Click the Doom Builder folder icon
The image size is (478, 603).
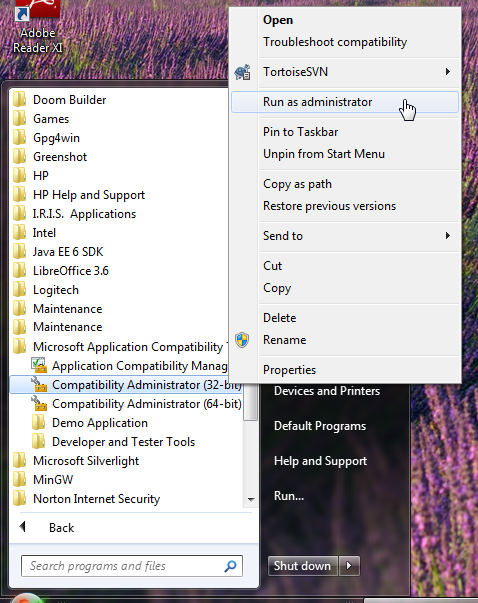(x=20, y=99)
